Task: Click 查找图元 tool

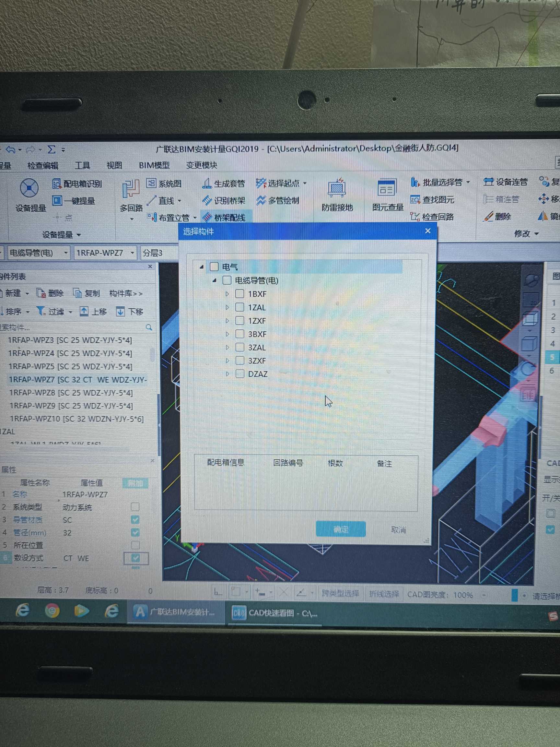Action: [432, 200]
